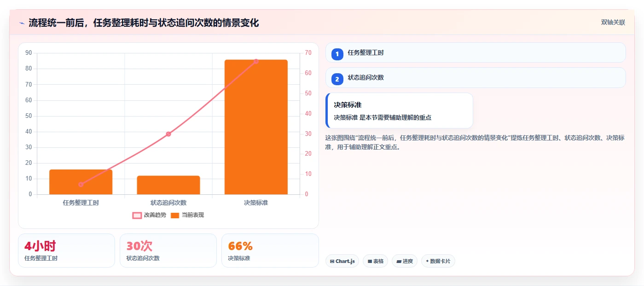This screenshot has height=286, width=644.
Task: Click the 双轴关联 label in header
Action: point(613,22)
